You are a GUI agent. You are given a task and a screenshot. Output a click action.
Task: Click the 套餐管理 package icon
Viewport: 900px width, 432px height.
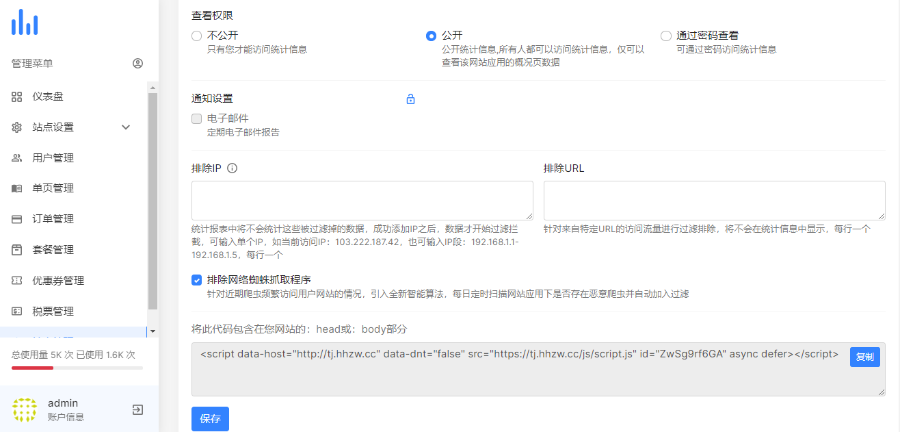[x=17, y=250]
